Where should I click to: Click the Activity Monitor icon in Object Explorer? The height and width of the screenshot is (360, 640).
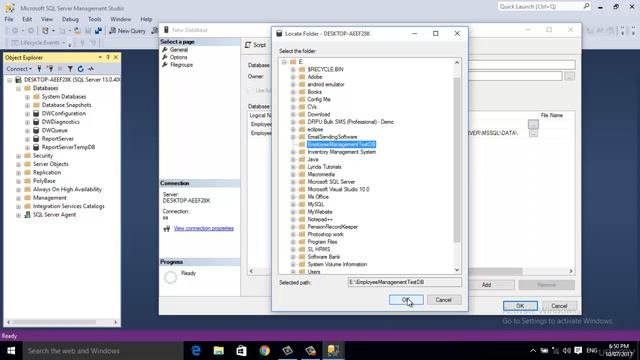click(91, 69)
